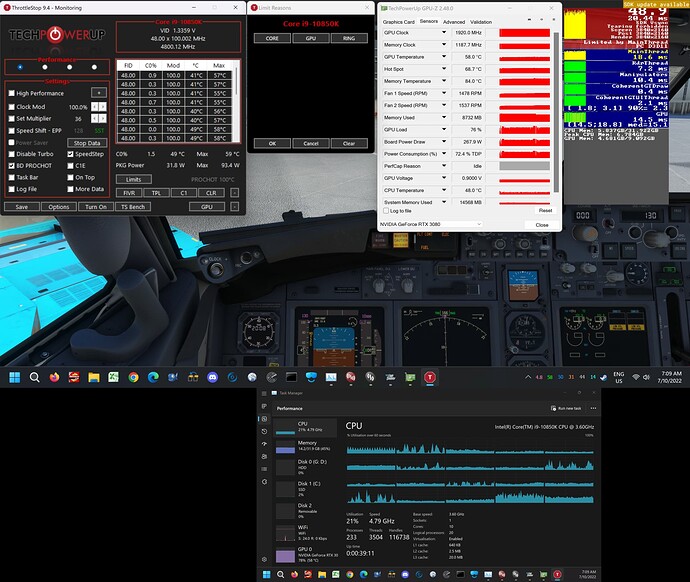Check Log to file in GPU-Z
This screenshot has height=582, width=690.
pyautogui.click(x=386, y=211)
